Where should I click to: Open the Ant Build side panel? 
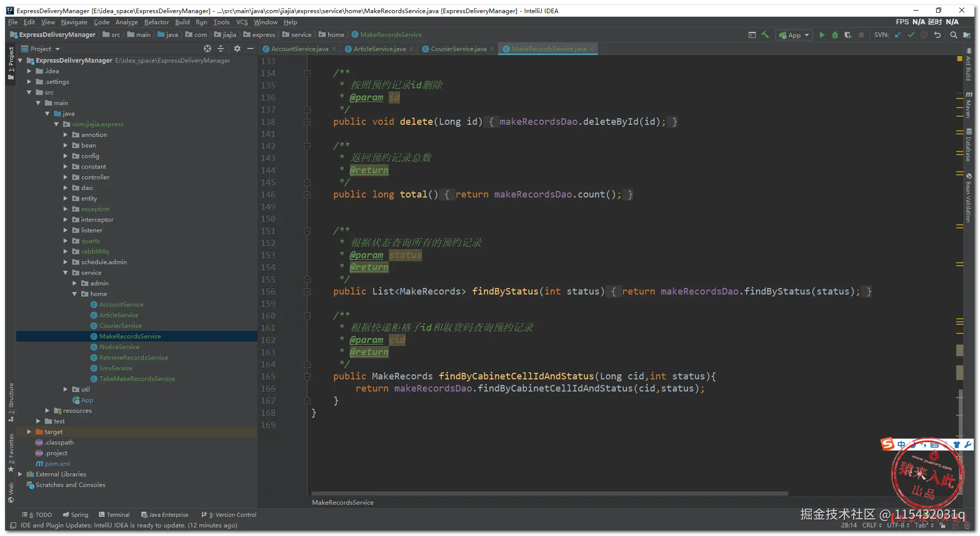(968, 65)
